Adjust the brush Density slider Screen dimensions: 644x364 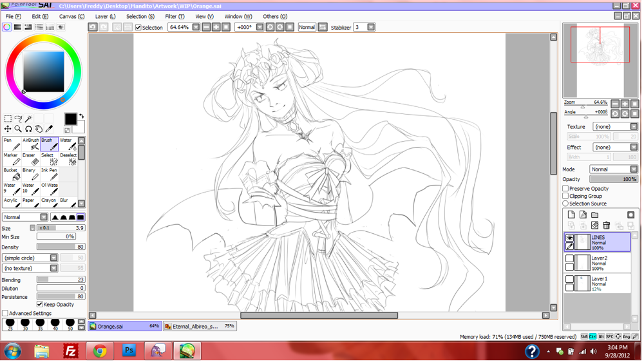[x=61, y=248]
